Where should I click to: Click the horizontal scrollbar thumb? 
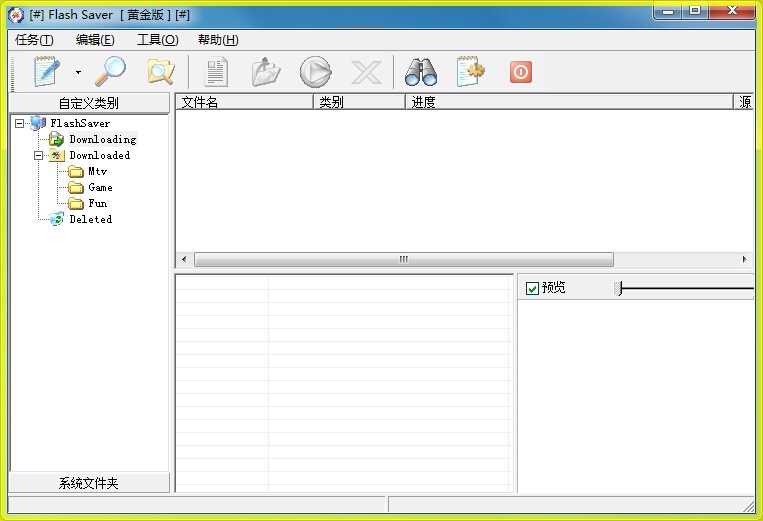tap(404, 259)
